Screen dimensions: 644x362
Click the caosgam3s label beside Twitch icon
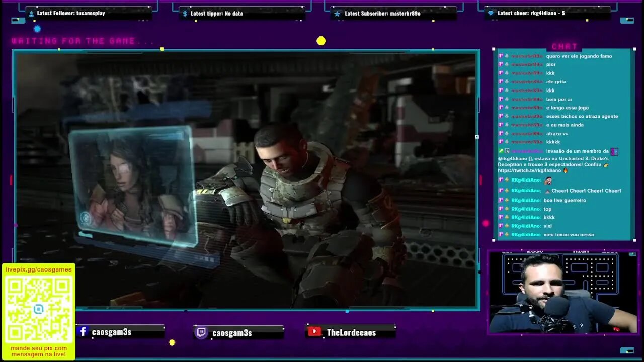point(232,333)
